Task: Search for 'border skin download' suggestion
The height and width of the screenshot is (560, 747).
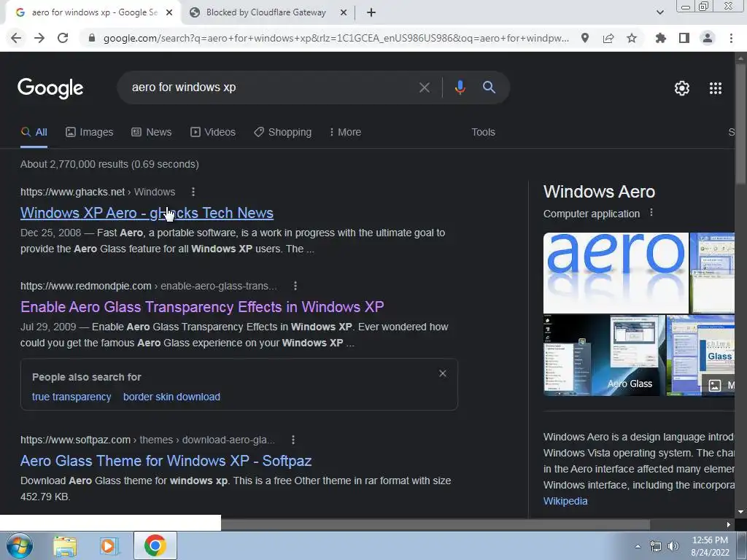Action: click(171, 397)
